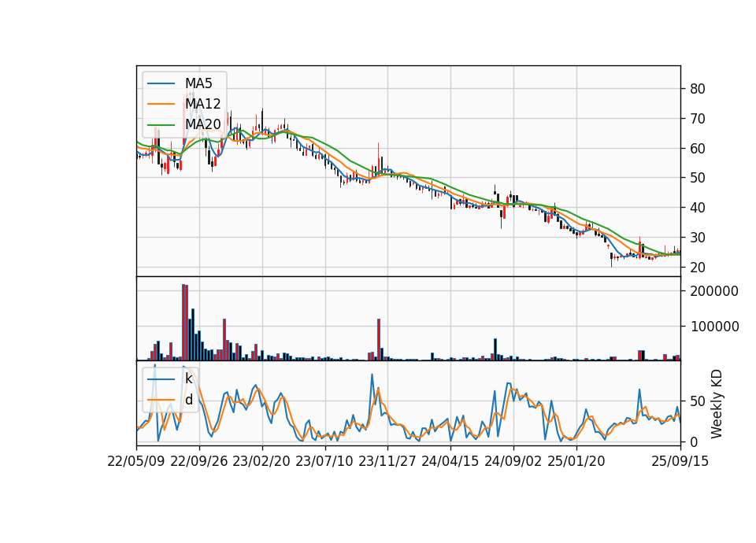The width and height of the screenshot is (756, 543).
Task: Click the d legend label
Action: pyautogui.click(x=189, y=400)
